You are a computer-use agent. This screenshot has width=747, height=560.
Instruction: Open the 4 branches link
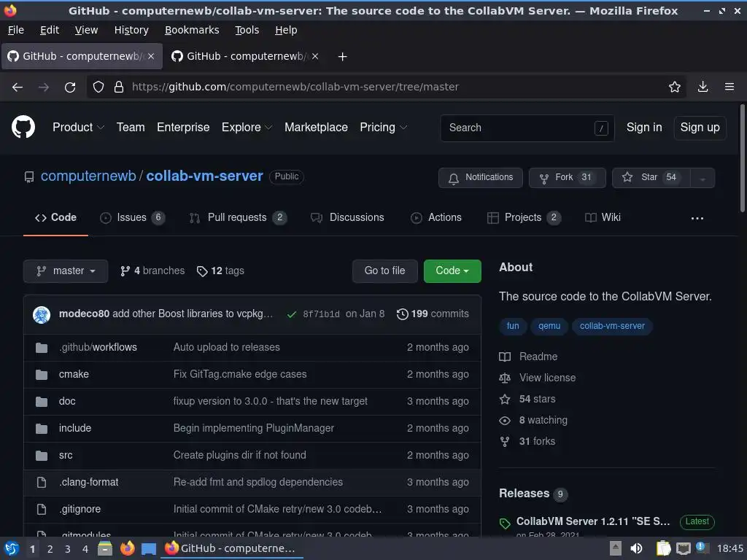click(x=152, y=271)
